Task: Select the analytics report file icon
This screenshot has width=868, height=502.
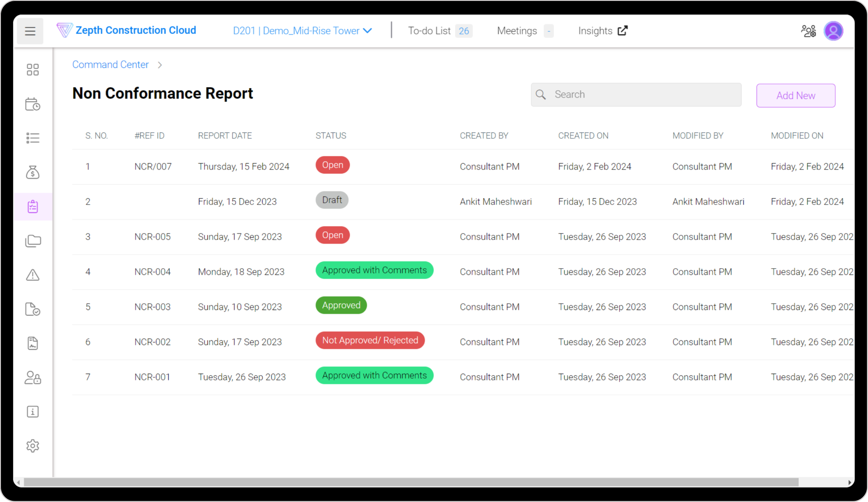Action: [33, 343]
